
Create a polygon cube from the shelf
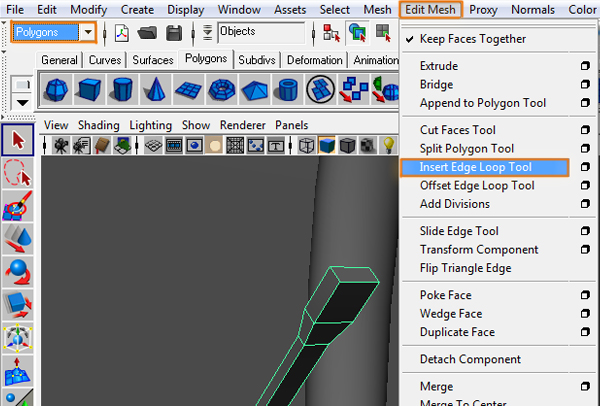point(89,90)
